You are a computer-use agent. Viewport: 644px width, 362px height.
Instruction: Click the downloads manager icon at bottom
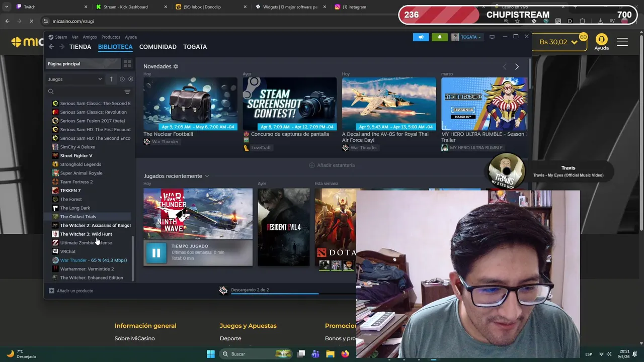click(x=223, y=290)
